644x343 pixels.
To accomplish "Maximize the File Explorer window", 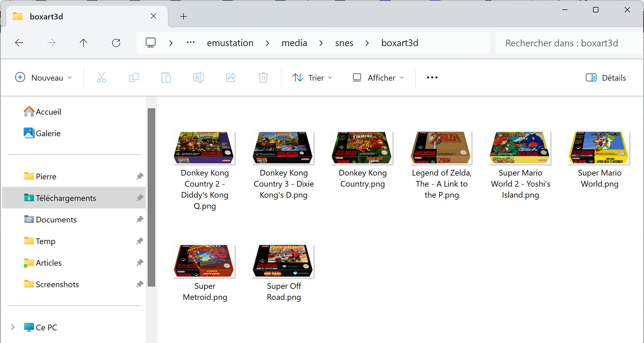I will coord(596,10).
